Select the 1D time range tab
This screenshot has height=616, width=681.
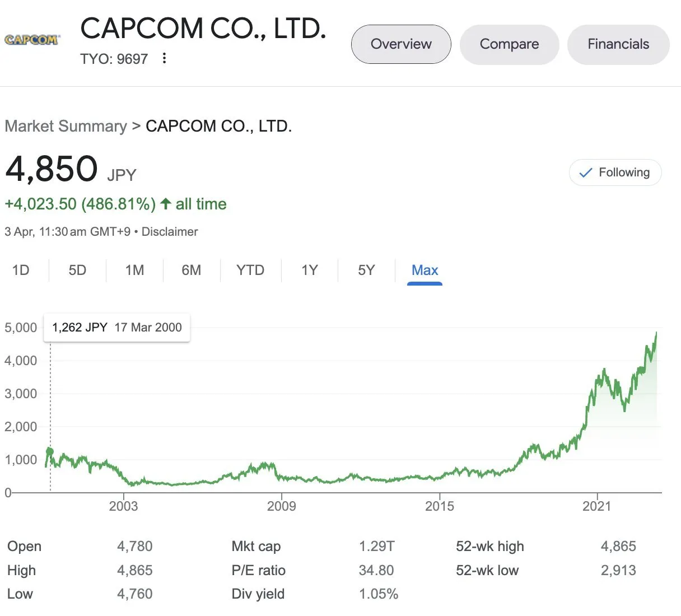point(21,270)
